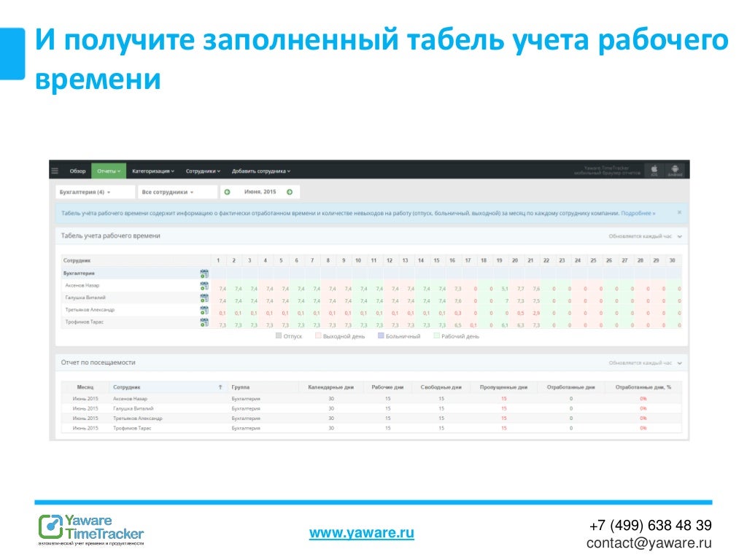Screen dimensions: 747x560
Task: Select Трофимов Тарас in timesheet table
Action: tap(85, 322)
